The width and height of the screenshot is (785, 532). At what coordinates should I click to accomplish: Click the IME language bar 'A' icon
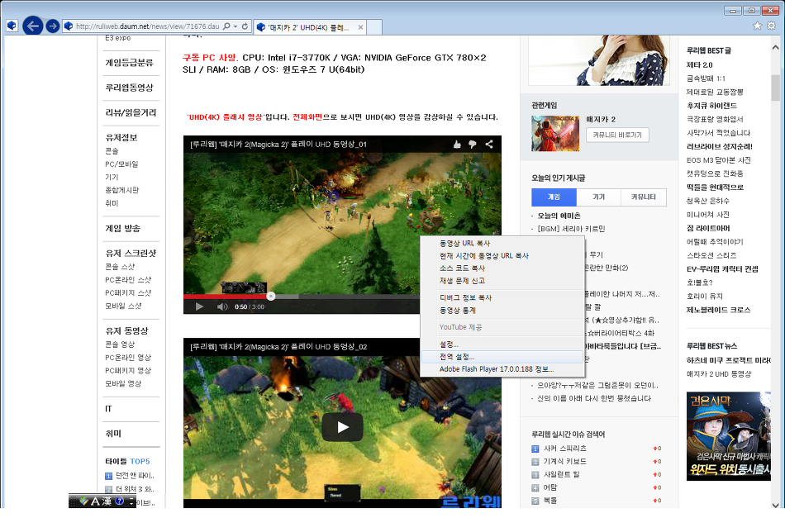click(x=95, y=501)
